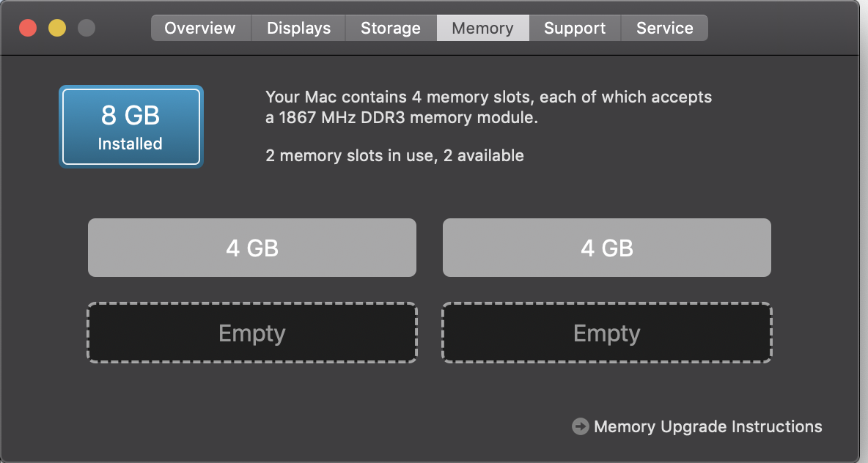Close the window with the red button
Image resolution: width=868 pixels, height=463 pixels.
pyautogui.click(x=28, y=28)
